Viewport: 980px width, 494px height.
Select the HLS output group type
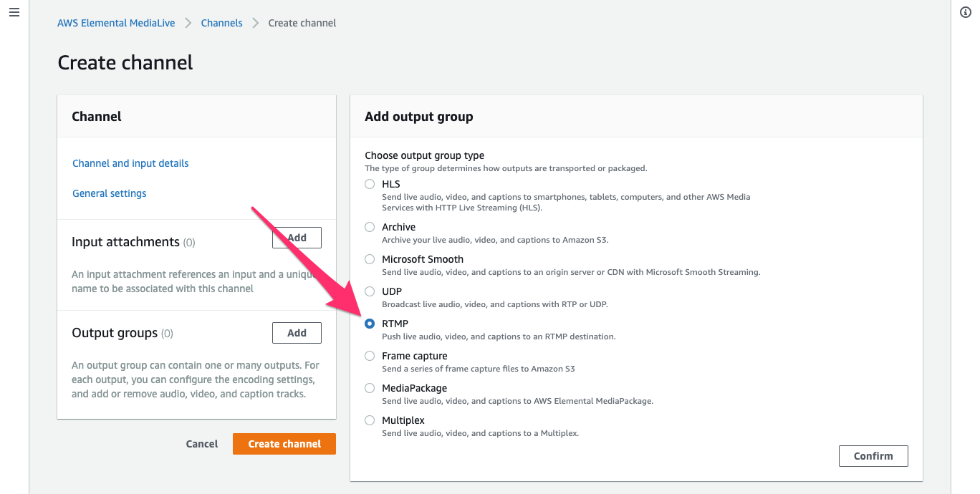370,184
